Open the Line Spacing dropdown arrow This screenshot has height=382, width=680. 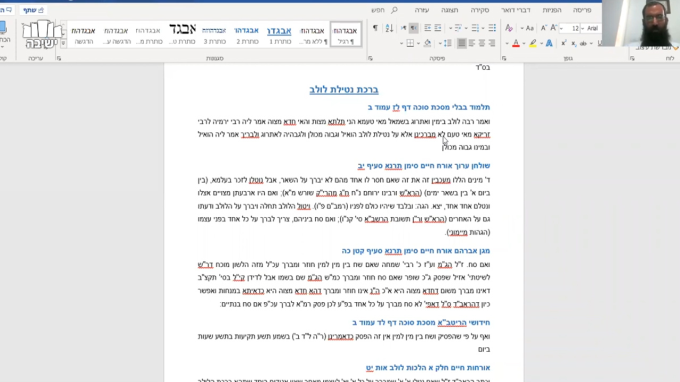[440, 43]
